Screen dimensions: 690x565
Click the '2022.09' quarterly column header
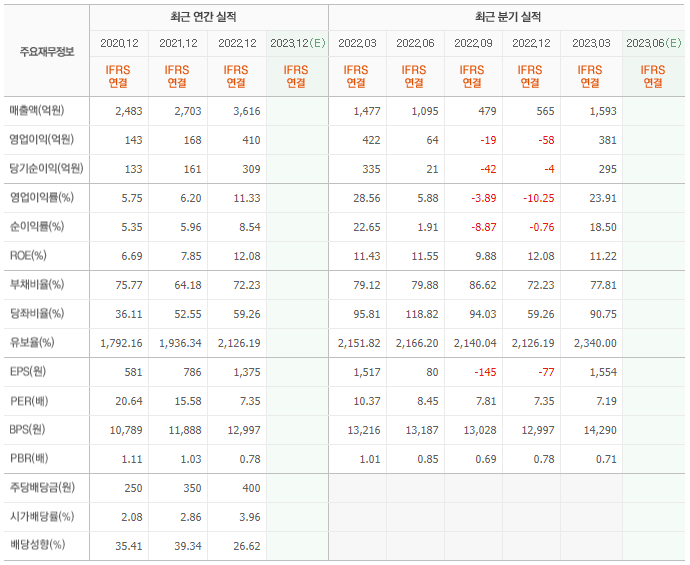[473, 43]
